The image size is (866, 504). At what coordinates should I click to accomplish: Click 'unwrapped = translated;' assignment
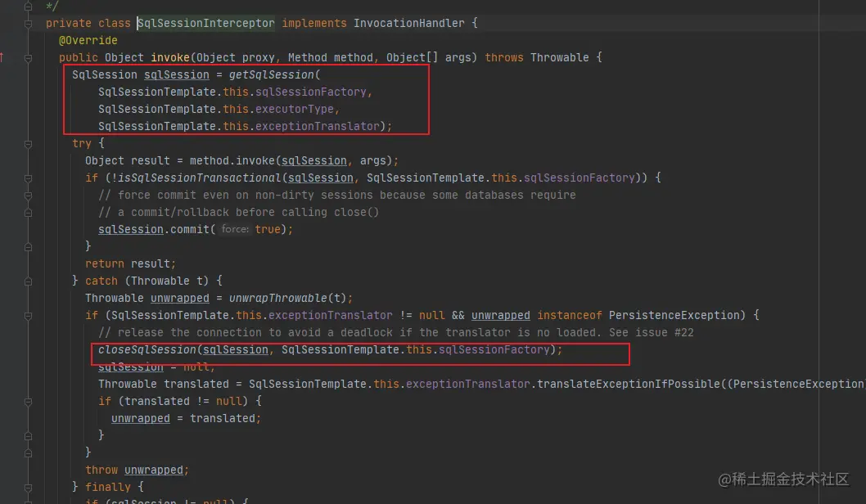click(186, 418)
